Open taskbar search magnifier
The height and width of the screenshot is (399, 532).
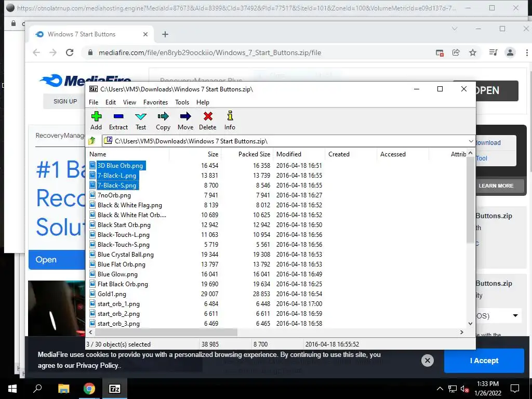click(x=37, y=389)
